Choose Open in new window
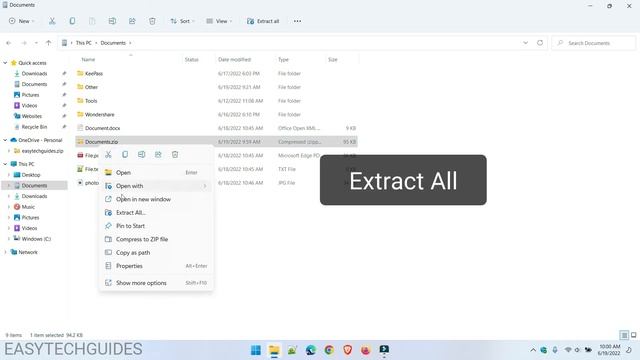Screen dimensions: 640x360 click(156, 199)
